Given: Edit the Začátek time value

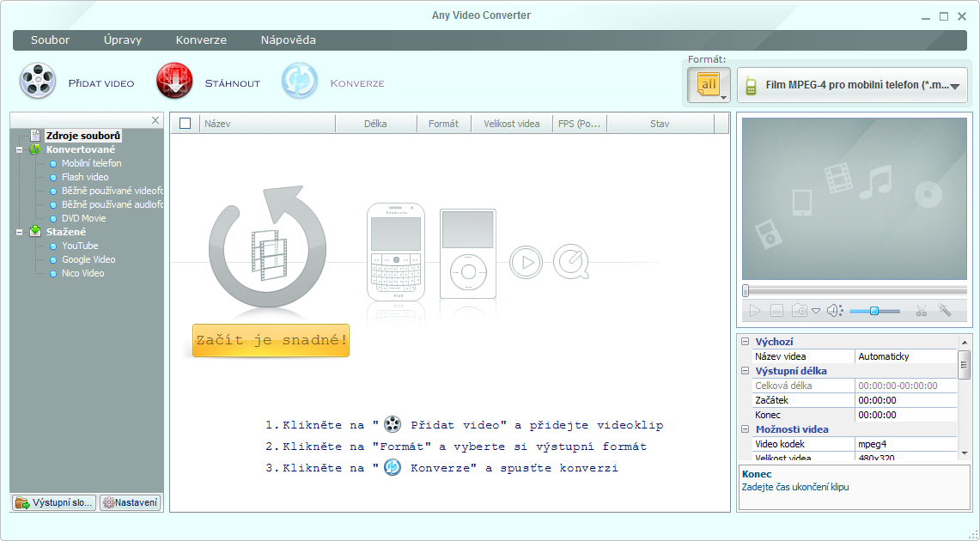Looking at the screenshot, I should [905, 400].
